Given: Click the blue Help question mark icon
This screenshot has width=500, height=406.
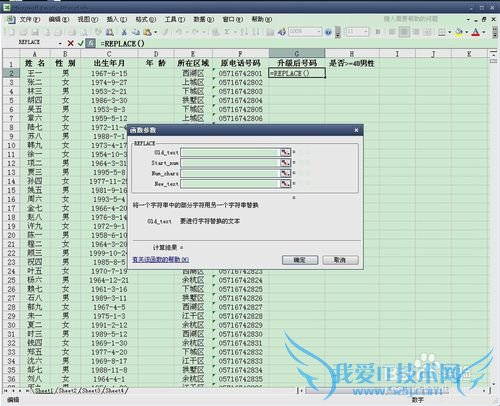Looking at the screenshot, I should (x=328, y=32).
